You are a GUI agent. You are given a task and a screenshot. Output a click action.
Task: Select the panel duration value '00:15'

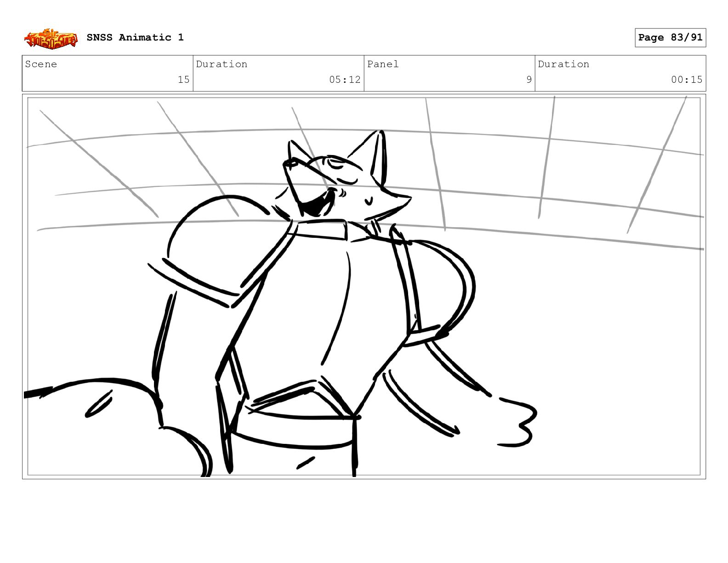pos(687,80)
